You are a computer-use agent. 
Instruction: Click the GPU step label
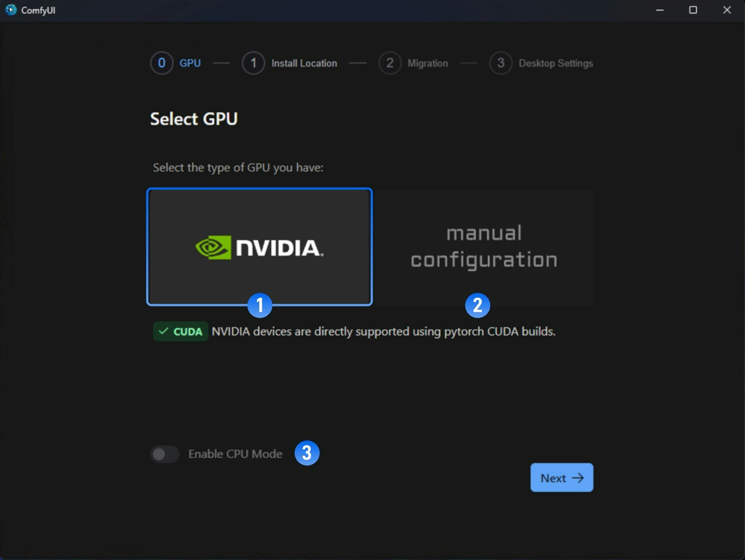tap(190, 63)
